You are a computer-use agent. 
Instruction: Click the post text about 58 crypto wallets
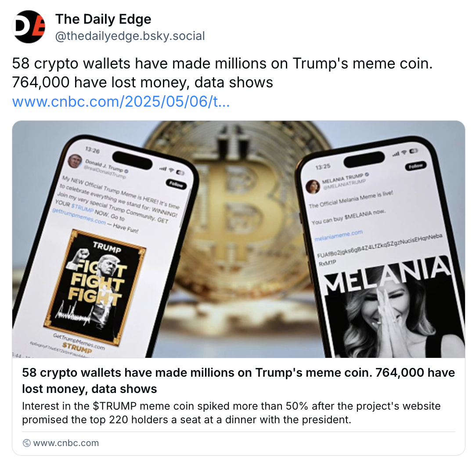point(222,73)
